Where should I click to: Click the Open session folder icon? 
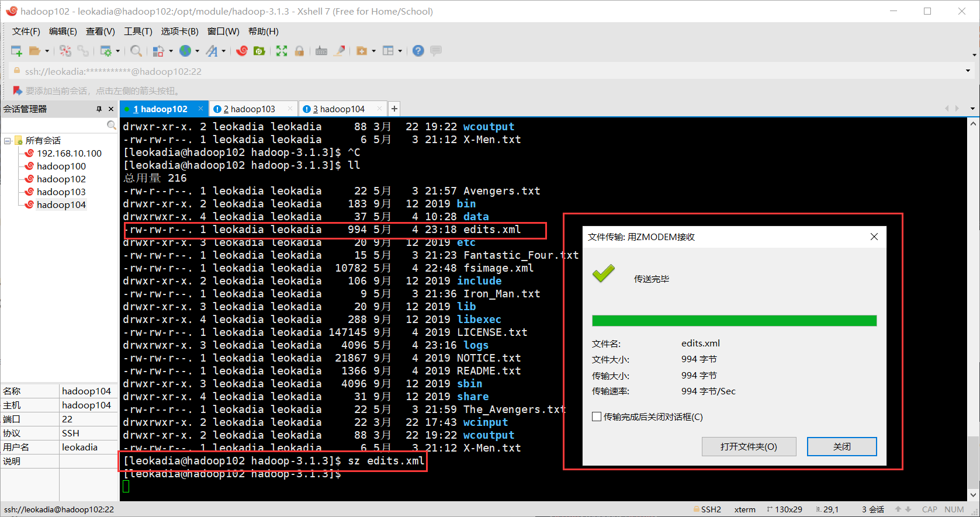[x=35, y=51]
